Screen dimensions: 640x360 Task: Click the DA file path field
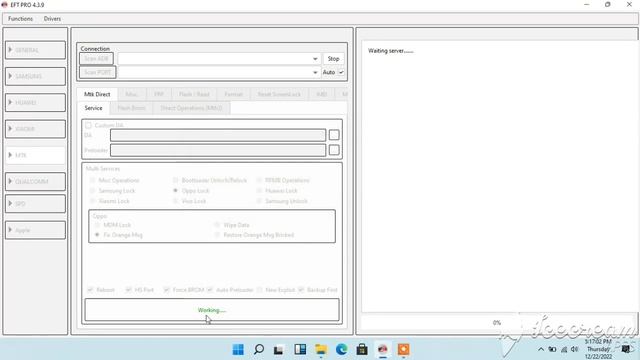point(218,135)
